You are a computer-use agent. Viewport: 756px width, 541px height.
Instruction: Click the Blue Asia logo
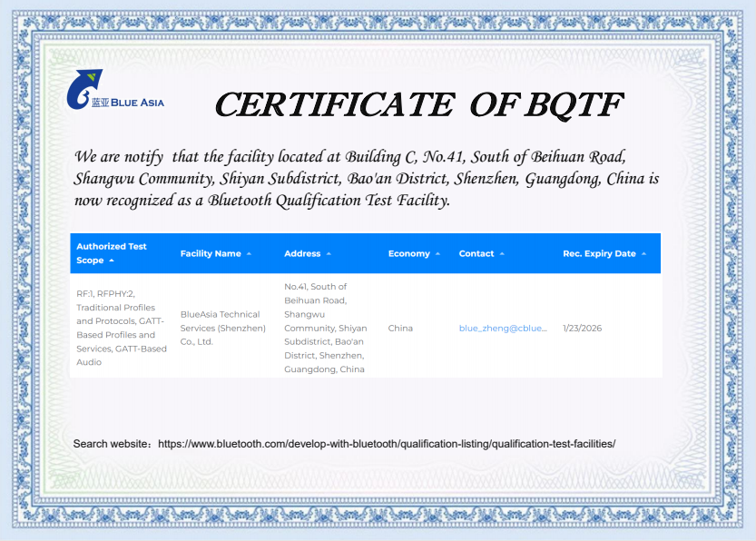115,90
